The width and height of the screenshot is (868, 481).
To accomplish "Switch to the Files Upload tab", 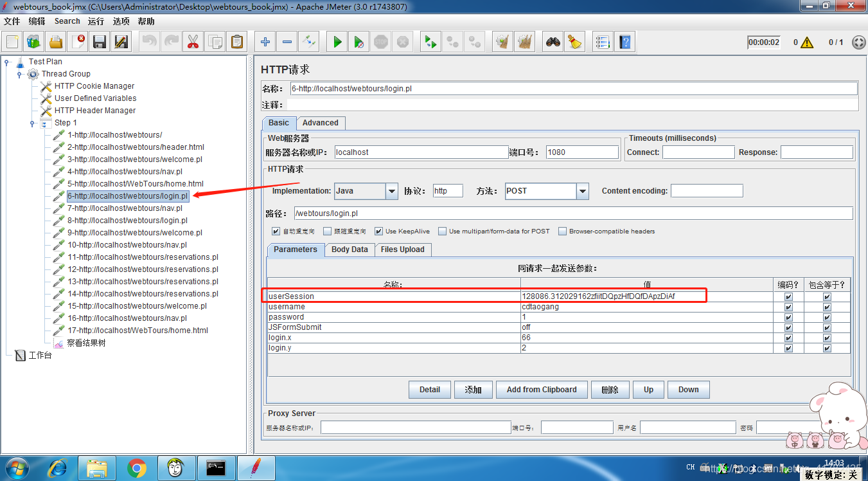I will (x=402, y=250).
